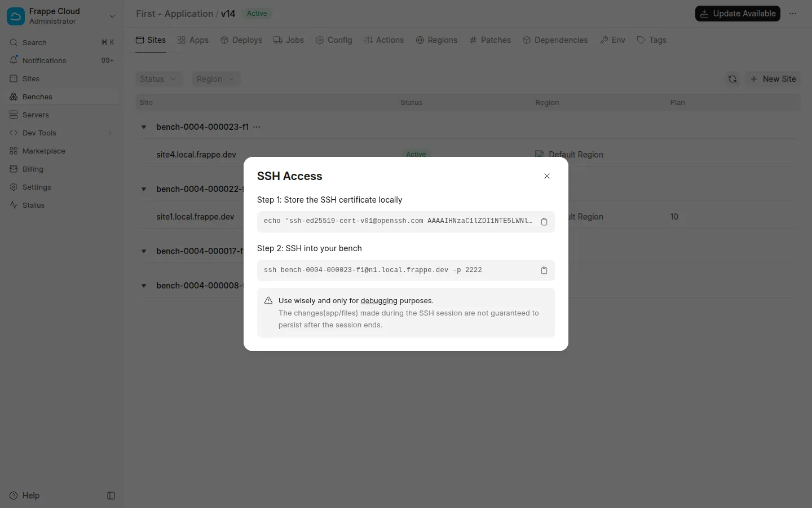
Task: Copy the ssh bench command
Action: [x=544, y=270]
